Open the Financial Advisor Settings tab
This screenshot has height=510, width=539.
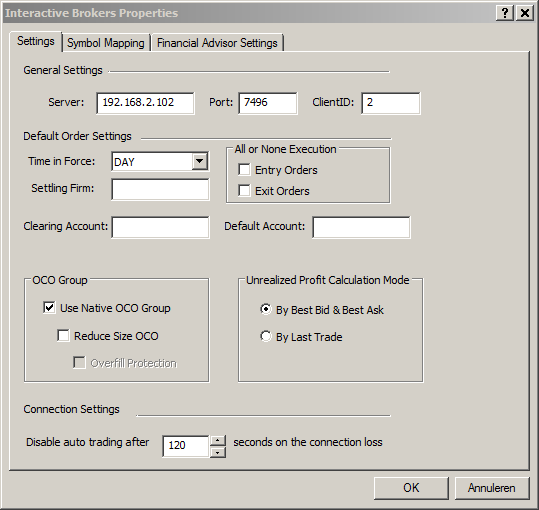click(x=217, y=43)
